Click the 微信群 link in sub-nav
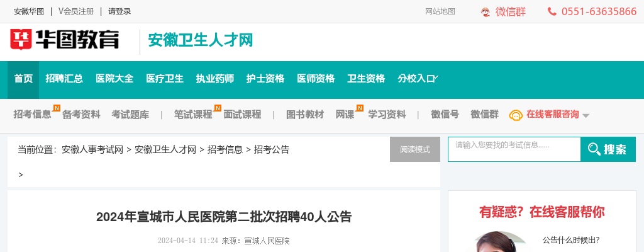Screen dimensions: 644x252 click(485, 115)
